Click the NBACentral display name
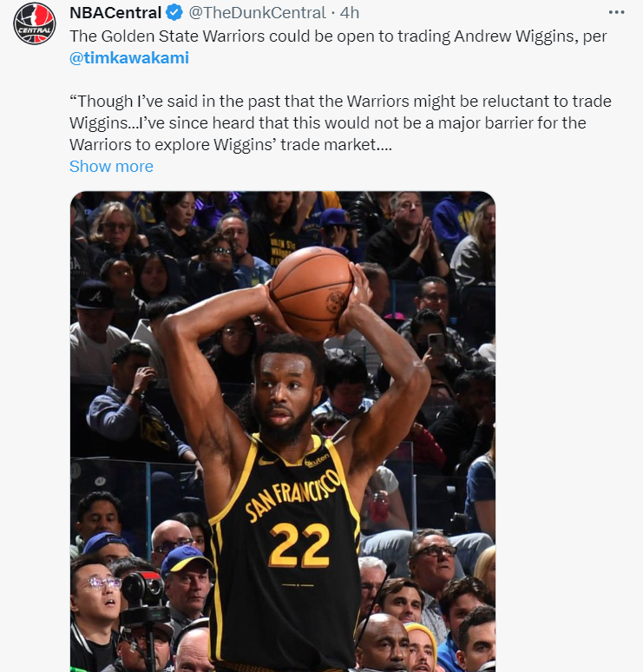Image resolution: width=643 pixels, height=672 pixels. coord(115,13)
